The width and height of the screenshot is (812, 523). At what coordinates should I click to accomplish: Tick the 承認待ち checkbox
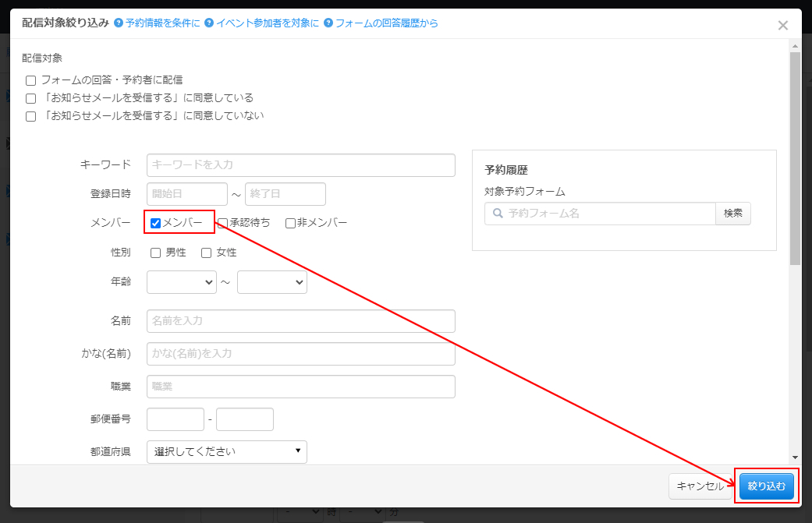point(223,223)
